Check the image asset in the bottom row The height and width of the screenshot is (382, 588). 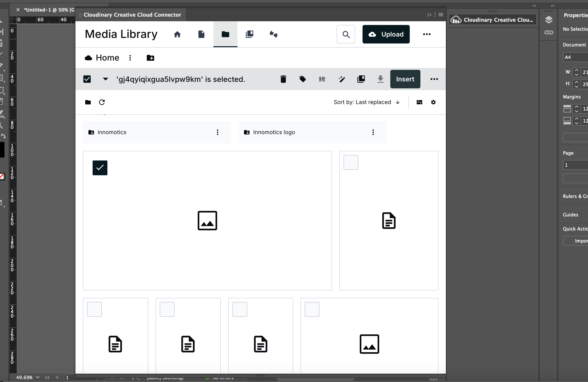point(312,309)
